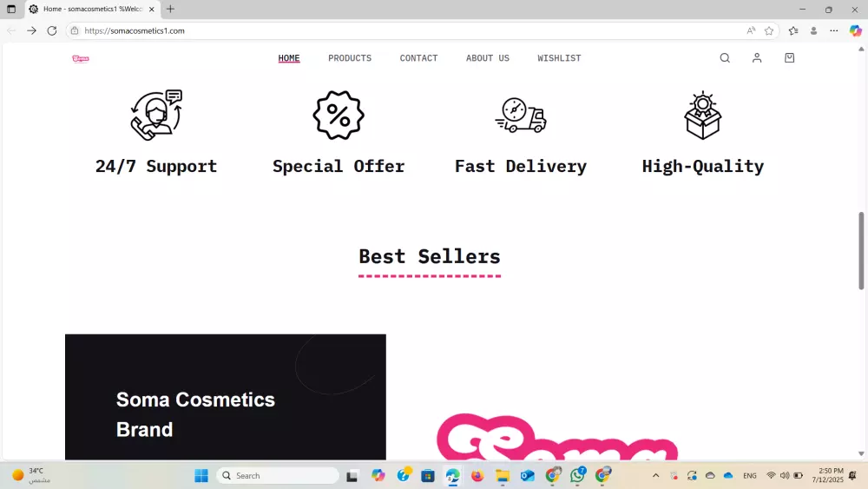Open the account user icon
The height and width of the screenshot is (489, 868).
point(757,57)
